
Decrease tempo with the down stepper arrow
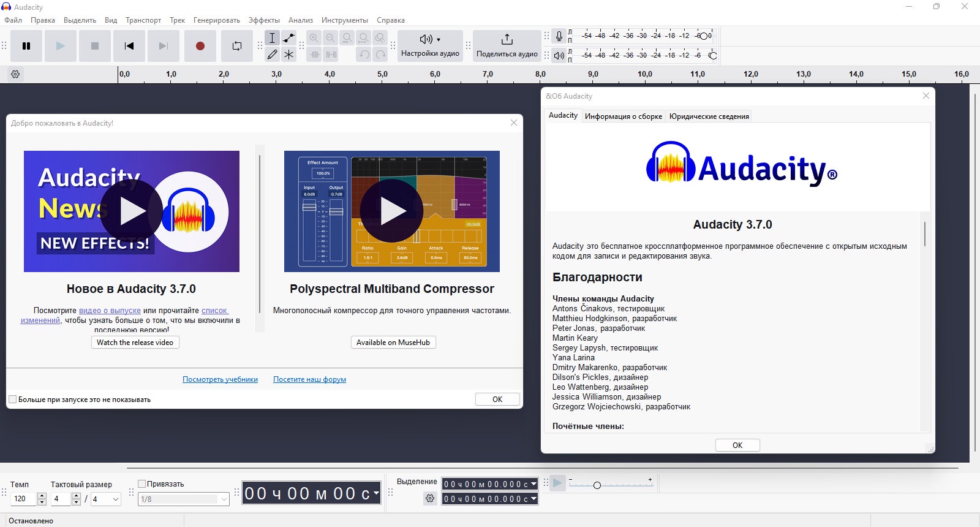42,502
